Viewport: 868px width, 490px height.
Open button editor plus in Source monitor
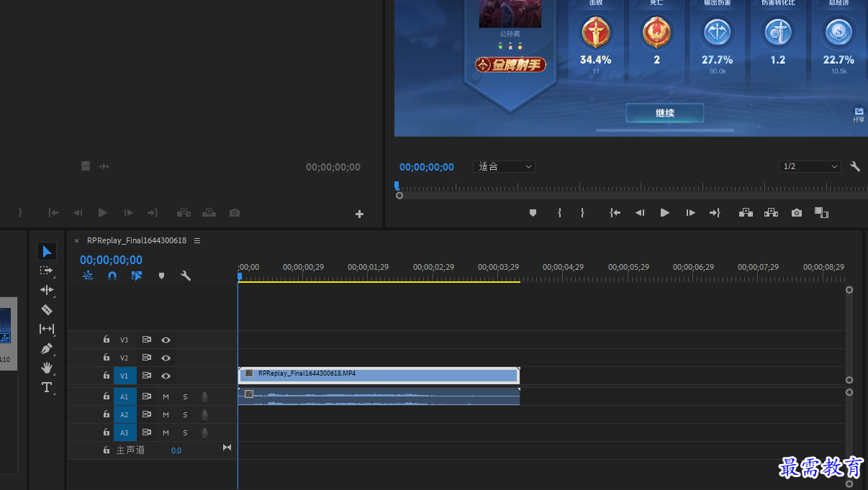pos(359,214)
